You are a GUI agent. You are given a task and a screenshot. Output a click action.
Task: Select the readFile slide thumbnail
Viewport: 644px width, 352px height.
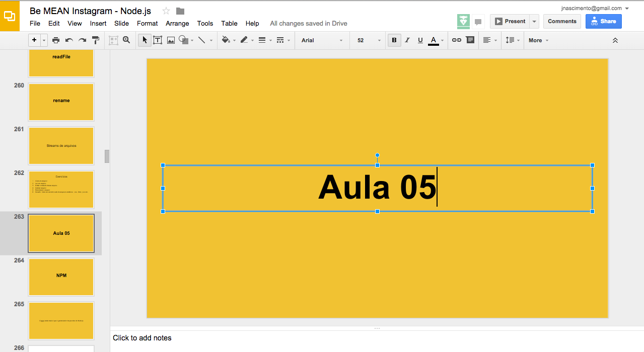click(61, 62)
